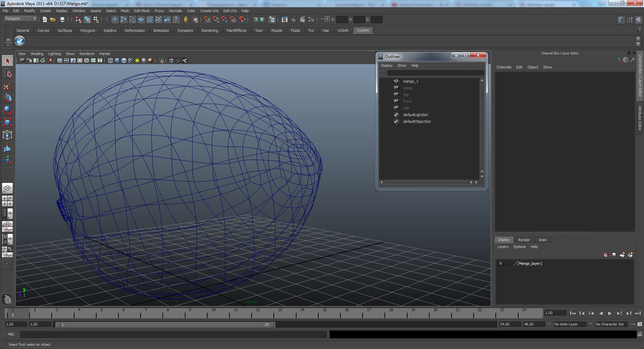The width and height of the screenshot is (644, 349).
Task: Open input line operations dropdown before X
Action: click(x=322, y=19)
